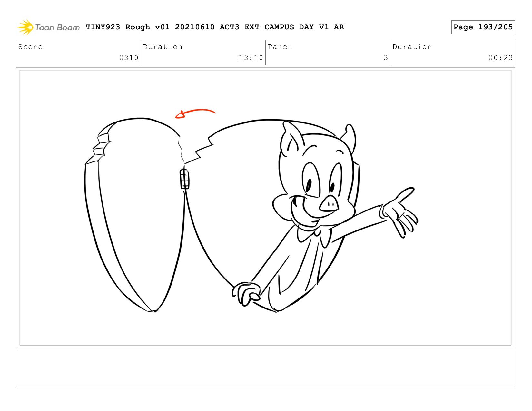532x411 pixels.
Task: Select the scene duration value 13:10
Action: 251,58
